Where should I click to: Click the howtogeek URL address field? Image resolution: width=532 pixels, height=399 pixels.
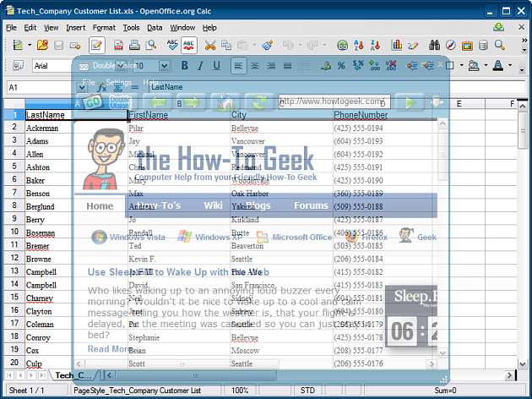pyautogui.click(x=334, y=101)
